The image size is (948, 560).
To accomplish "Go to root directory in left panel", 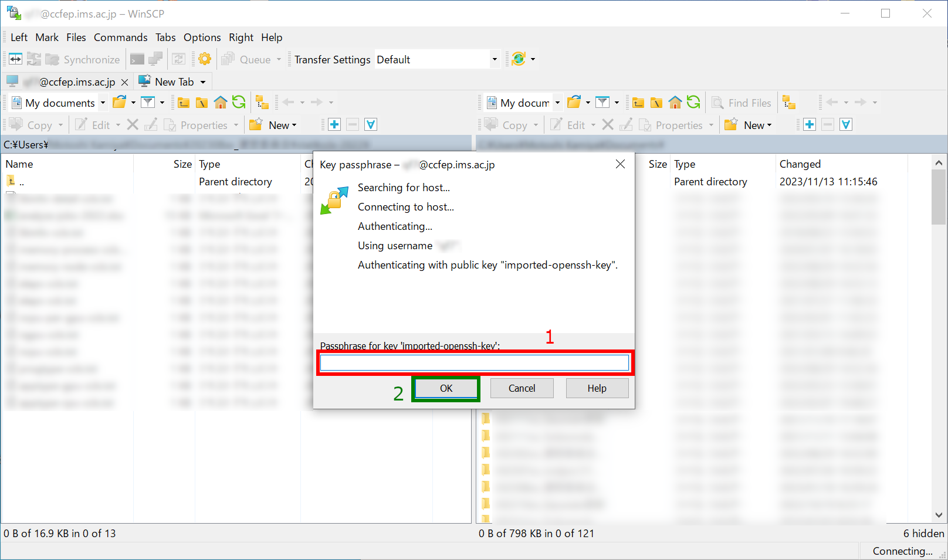I will coord(202,103).
